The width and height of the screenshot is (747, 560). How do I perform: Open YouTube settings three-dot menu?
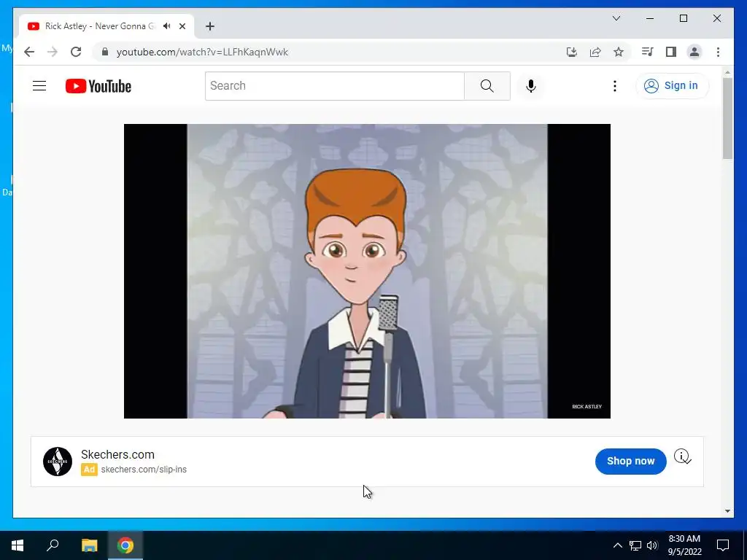point(614,86)
